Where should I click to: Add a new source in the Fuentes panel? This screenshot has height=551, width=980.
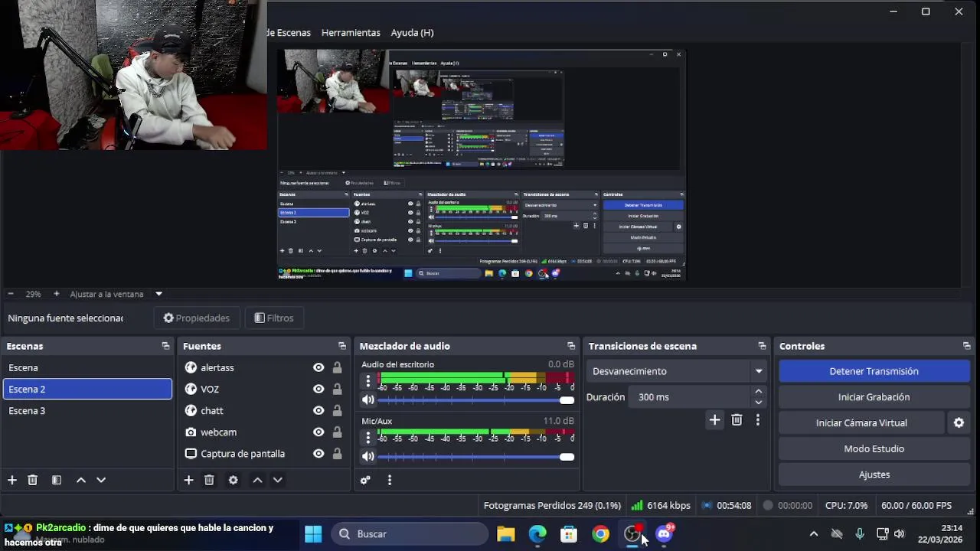(188, 480)
